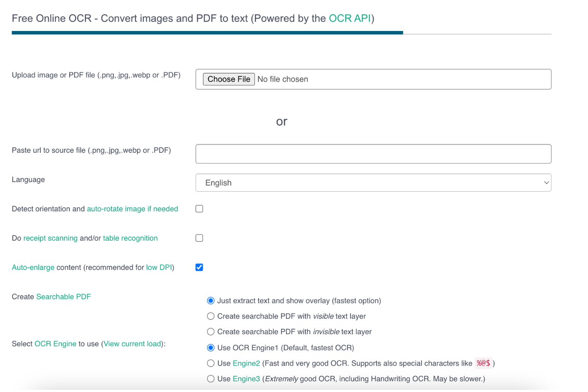Select the OCR Engine2 radio button
The image size is (588, 392).
pos(211,363)
